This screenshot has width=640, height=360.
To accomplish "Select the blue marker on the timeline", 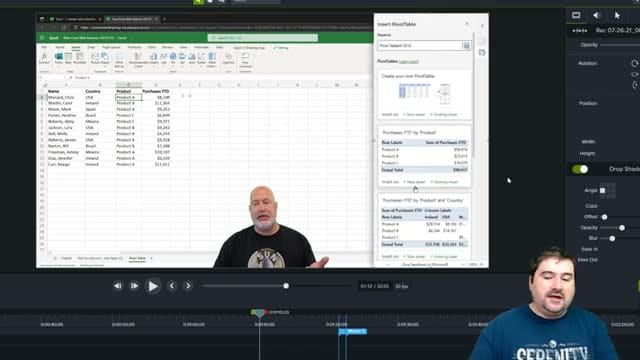I will [x=353, y=331].
